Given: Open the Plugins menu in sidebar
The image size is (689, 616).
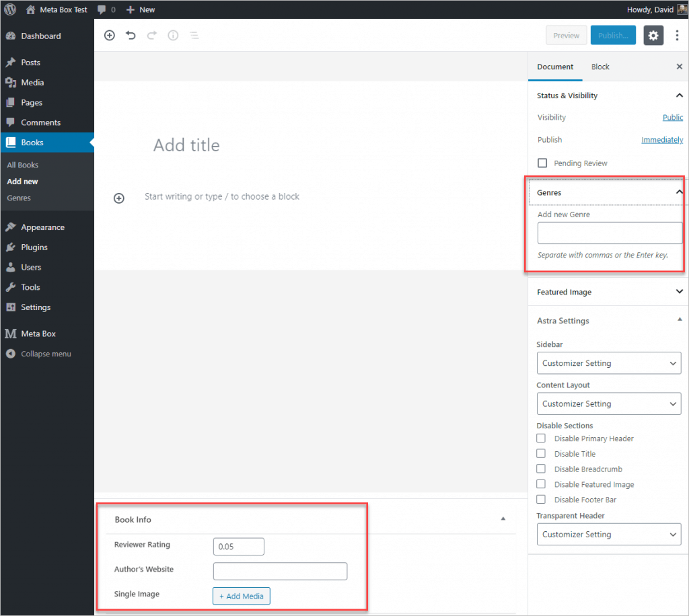Looking at the screenshot, I should [x=34, y=247].
